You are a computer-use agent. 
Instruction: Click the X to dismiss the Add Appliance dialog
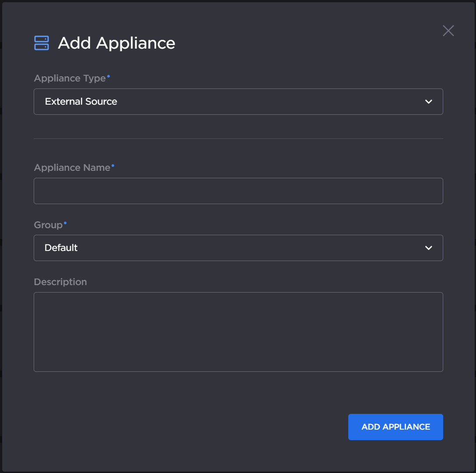tap(448, 30)
